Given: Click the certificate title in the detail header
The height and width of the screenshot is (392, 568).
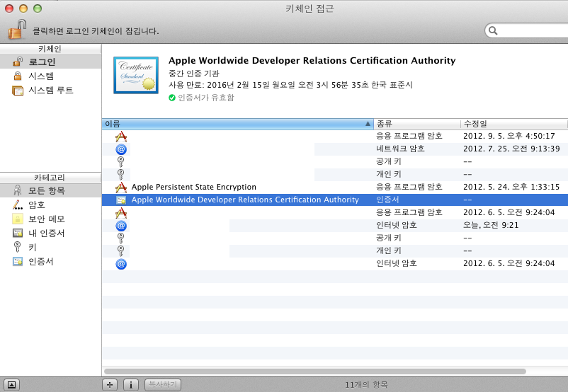Looking at the screenshot, I should pyautogui.click(x=312, y=60).
